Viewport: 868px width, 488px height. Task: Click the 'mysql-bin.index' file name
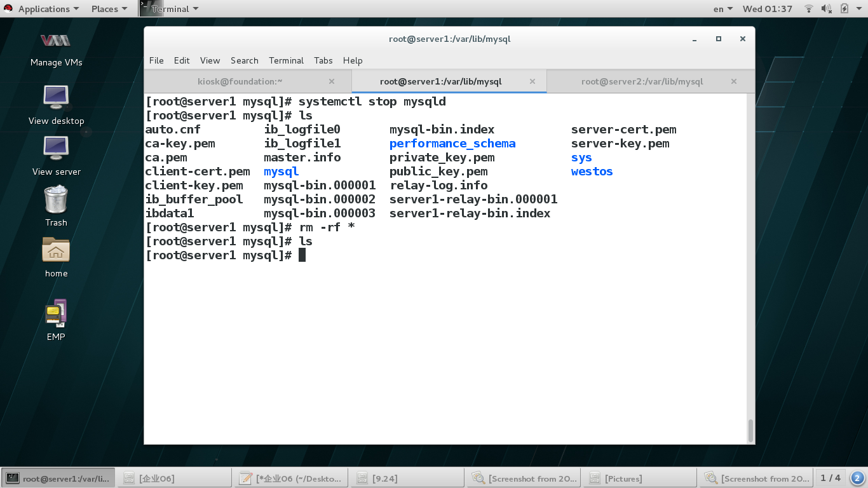[x=442, y=130]
